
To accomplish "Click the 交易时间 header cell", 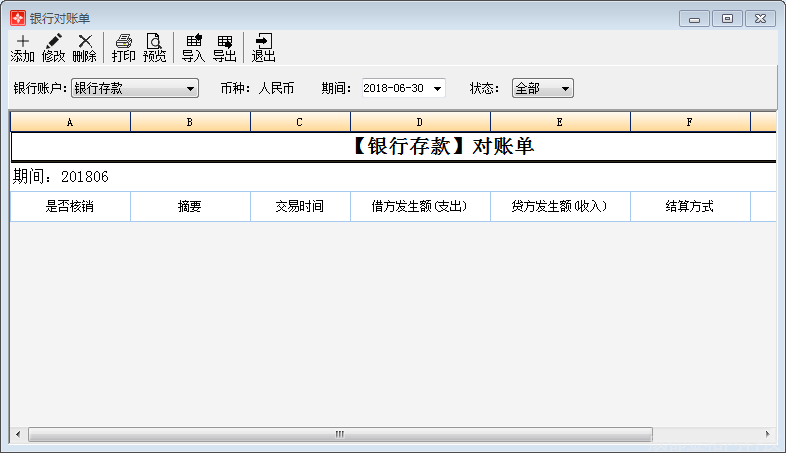I will [300, 207].
